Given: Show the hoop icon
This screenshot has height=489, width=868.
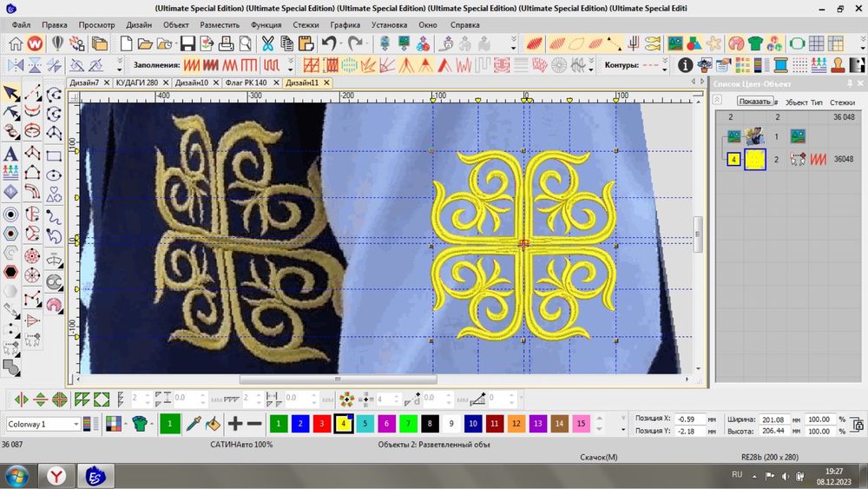Looking at the screenshot, I should pos(797,43).
